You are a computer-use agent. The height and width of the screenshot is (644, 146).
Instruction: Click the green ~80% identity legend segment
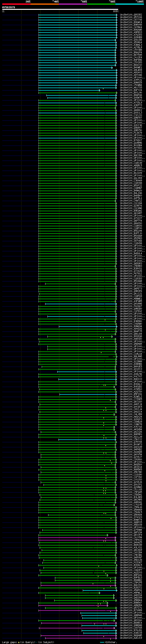click(x=101, y=4)
